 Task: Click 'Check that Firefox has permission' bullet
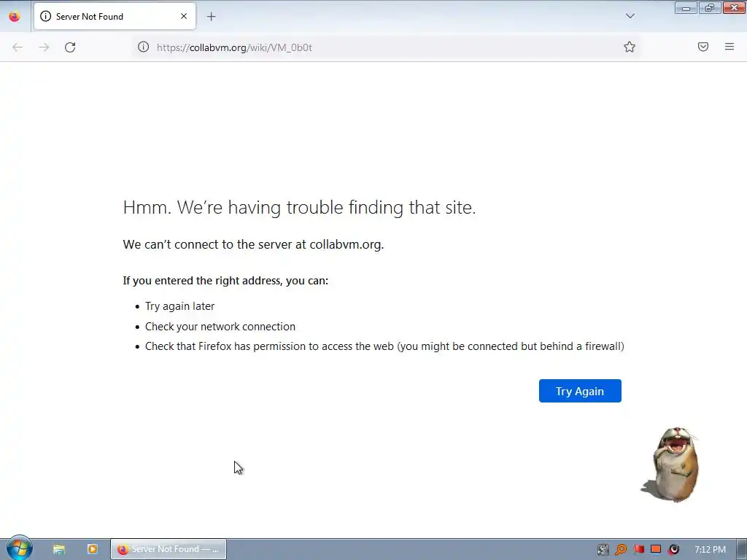tap(384, 346)
